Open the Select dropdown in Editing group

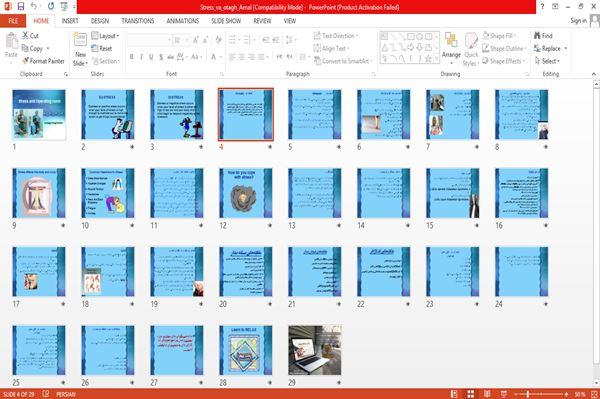tap(547, 61)
